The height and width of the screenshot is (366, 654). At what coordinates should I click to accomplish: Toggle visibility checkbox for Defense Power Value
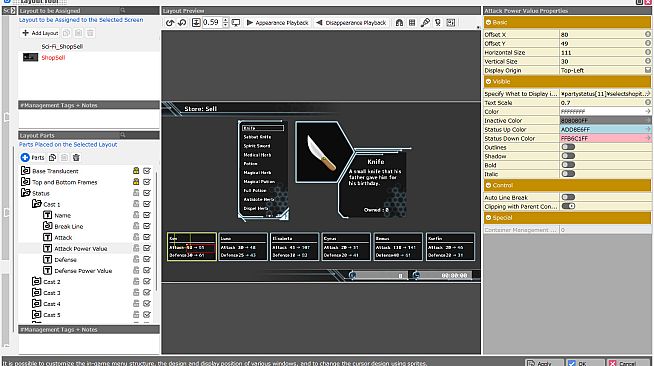pyautogui.click(x=147, y=270)
